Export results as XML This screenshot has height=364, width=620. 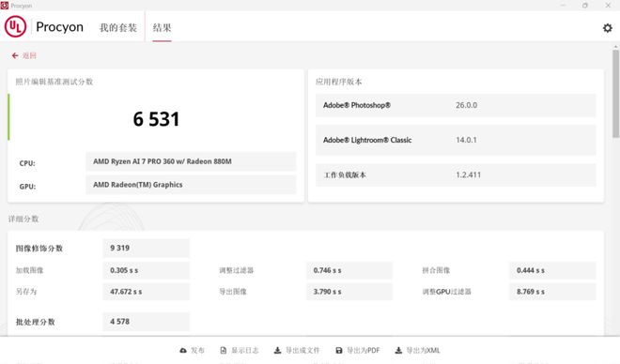point(423,350)
